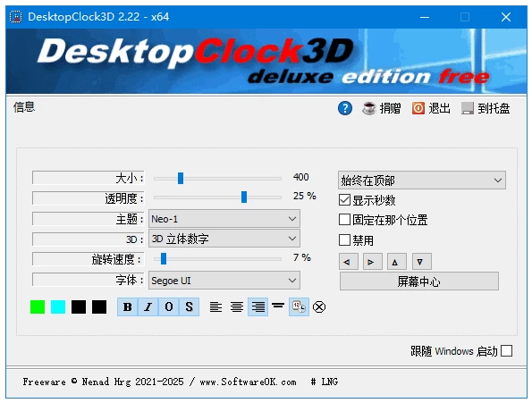Click the size value 400
This screenshot has height=403, width=532.
point(301,177)
